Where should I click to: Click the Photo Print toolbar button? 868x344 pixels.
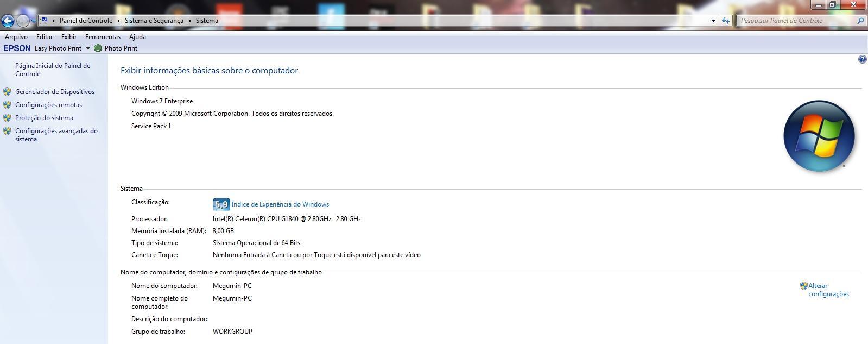[116, 48]
